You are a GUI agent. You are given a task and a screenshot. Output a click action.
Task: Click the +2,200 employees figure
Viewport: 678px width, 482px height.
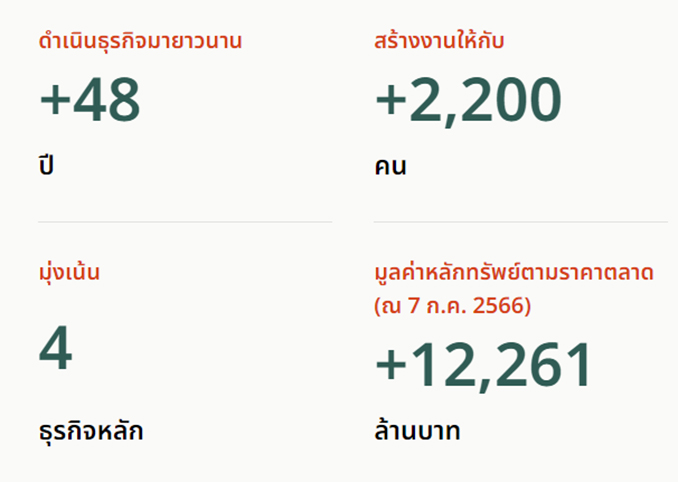(x=468, y=101)
